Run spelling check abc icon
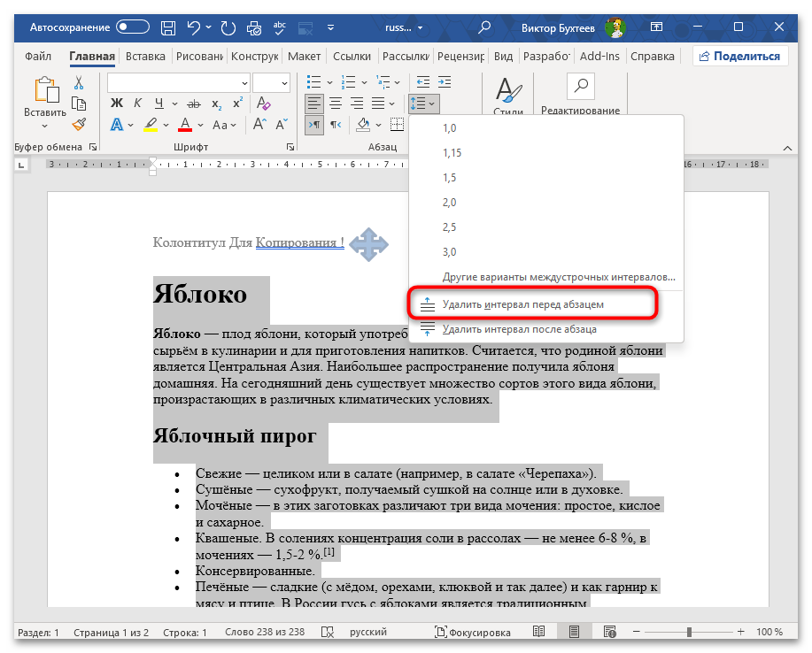This screenshot has width=812, height=653. pyautogui.click(x=280, y=28)
